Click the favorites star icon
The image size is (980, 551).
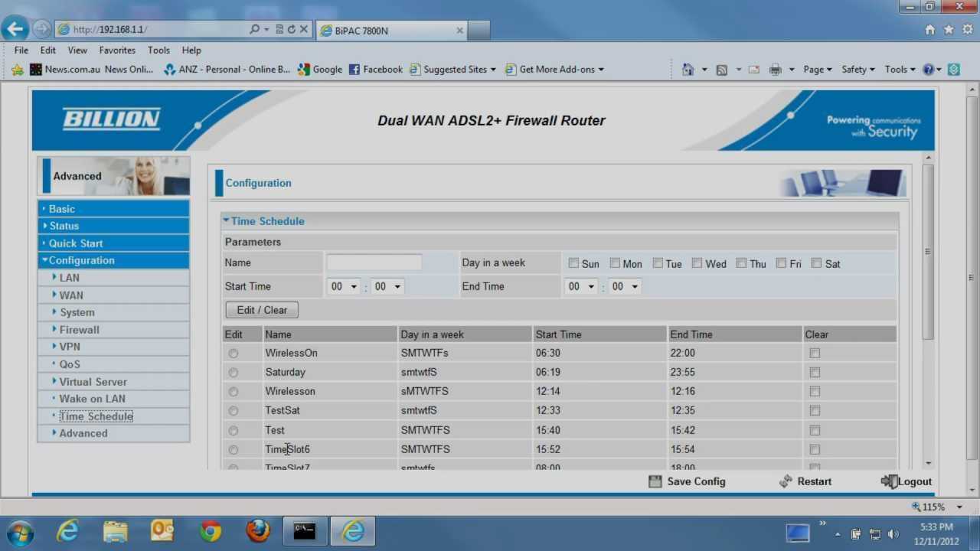tap(949, 30)
